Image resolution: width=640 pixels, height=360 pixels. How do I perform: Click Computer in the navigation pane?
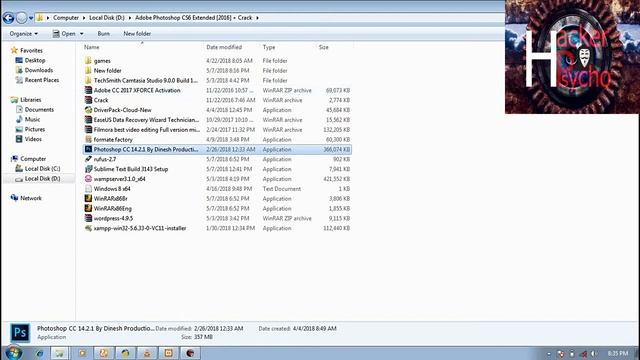[33, 159]
